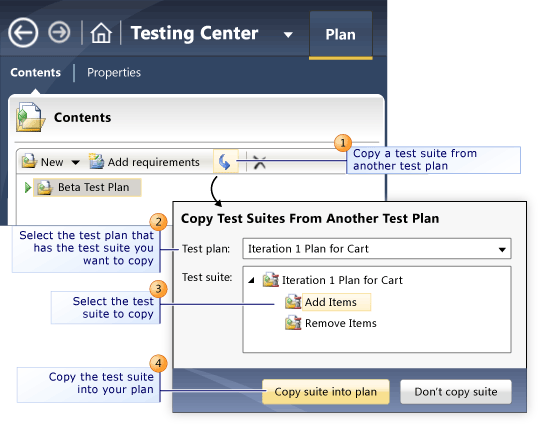543x428 pixels.
Task: Click Copy suite into plan button
Action: click(326, 392)
